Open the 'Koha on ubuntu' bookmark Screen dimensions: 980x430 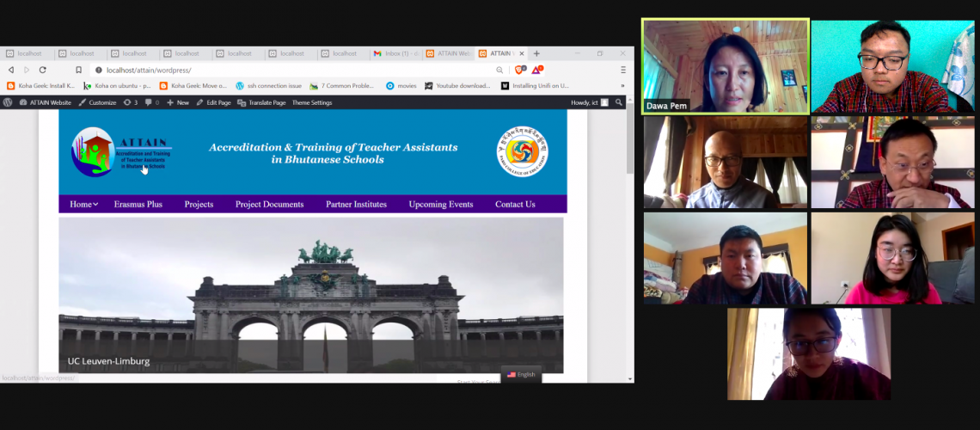pyautogui.click(x=118, y=86)
